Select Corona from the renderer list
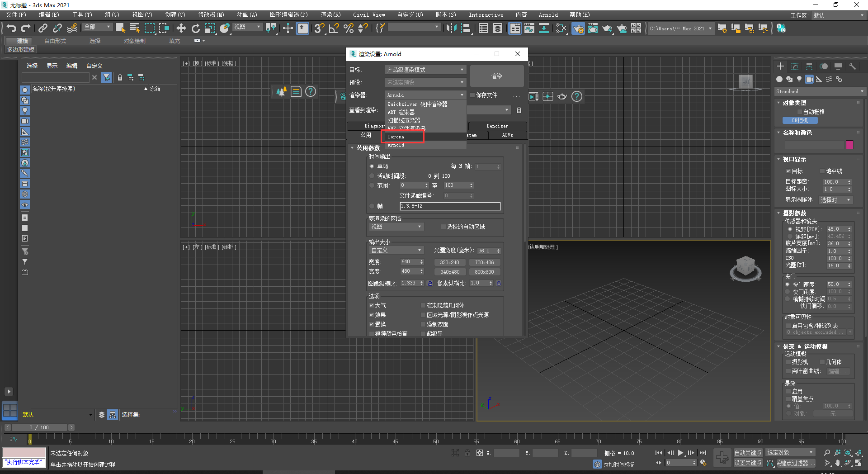 click(396, 137)
